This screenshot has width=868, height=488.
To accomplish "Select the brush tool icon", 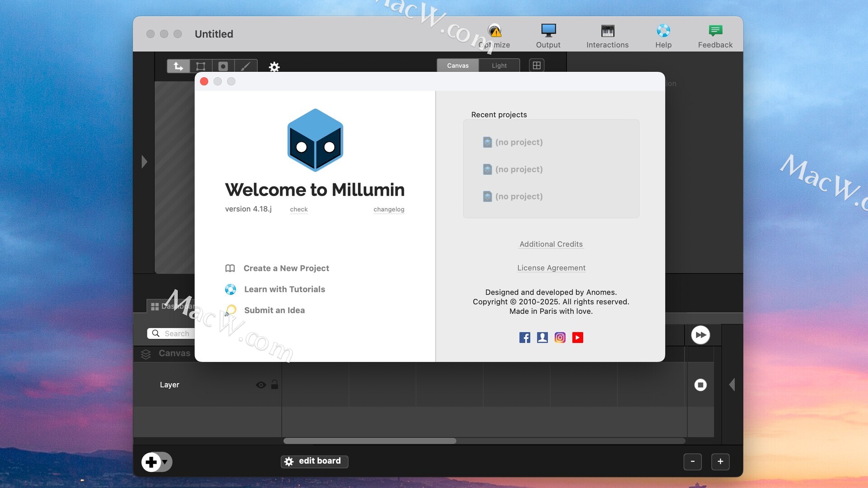I will click(245, 66).
